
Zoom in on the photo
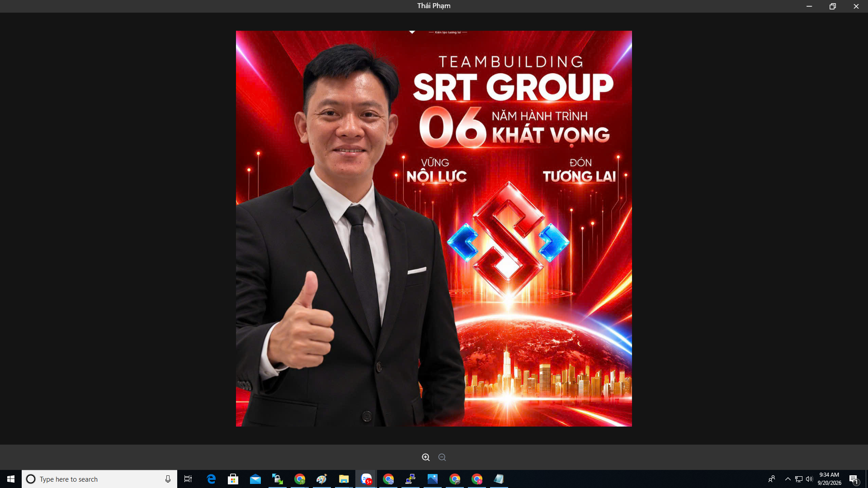point(426,457)
